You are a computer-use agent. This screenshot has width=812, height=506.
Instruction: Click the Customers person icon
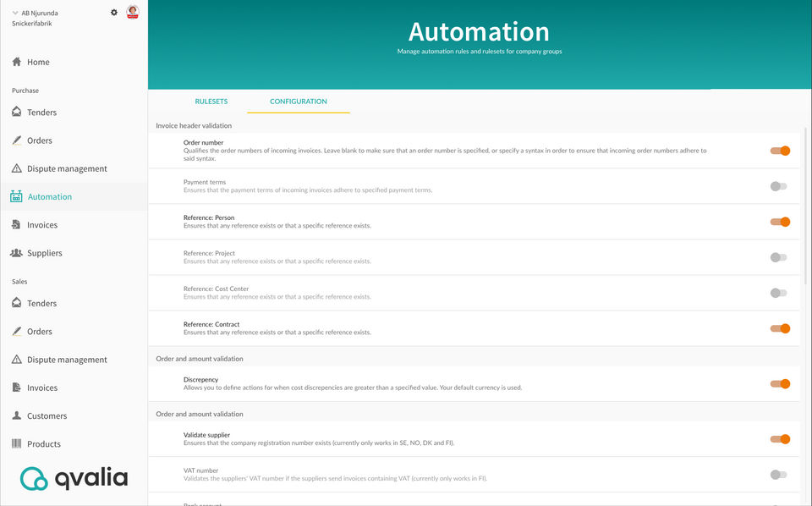pos(17,415)
